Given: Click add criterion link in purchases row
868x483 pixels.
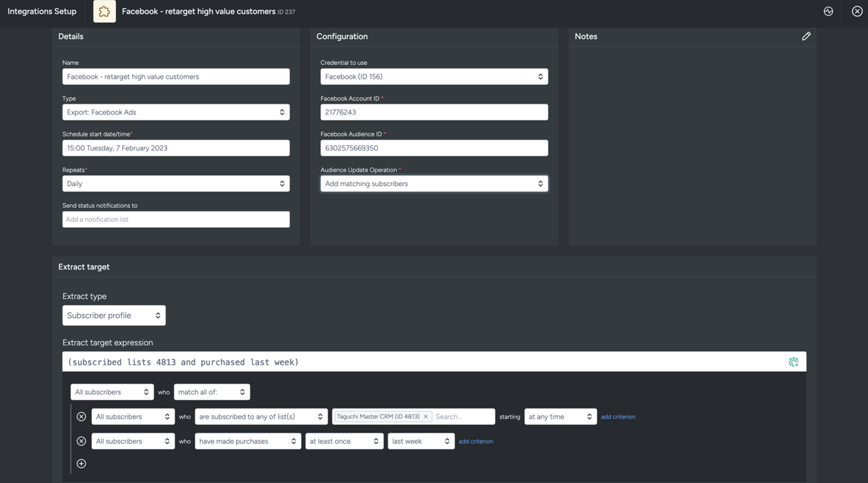Looking at the screenshot, I should pos(475,441).
